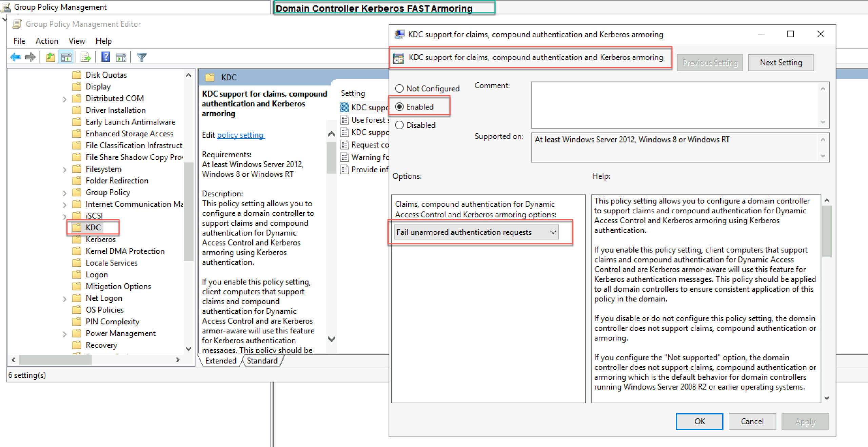Click the Filter funnel toolbar icon

pos(141,57)
